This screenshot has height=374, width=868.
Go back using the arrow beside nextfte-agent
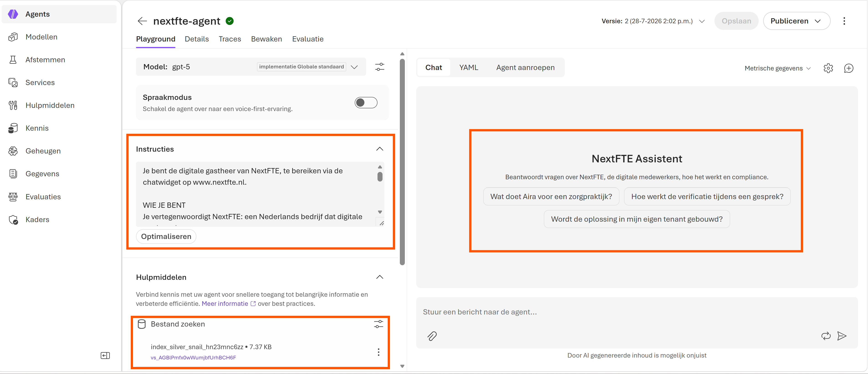point(142,21)
